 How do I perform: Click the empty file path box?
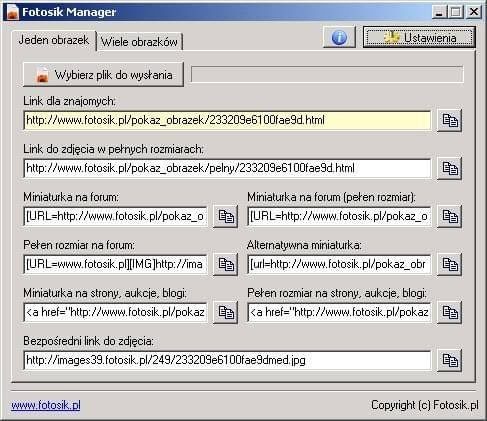pyautogui.click(x=327, y=74)
